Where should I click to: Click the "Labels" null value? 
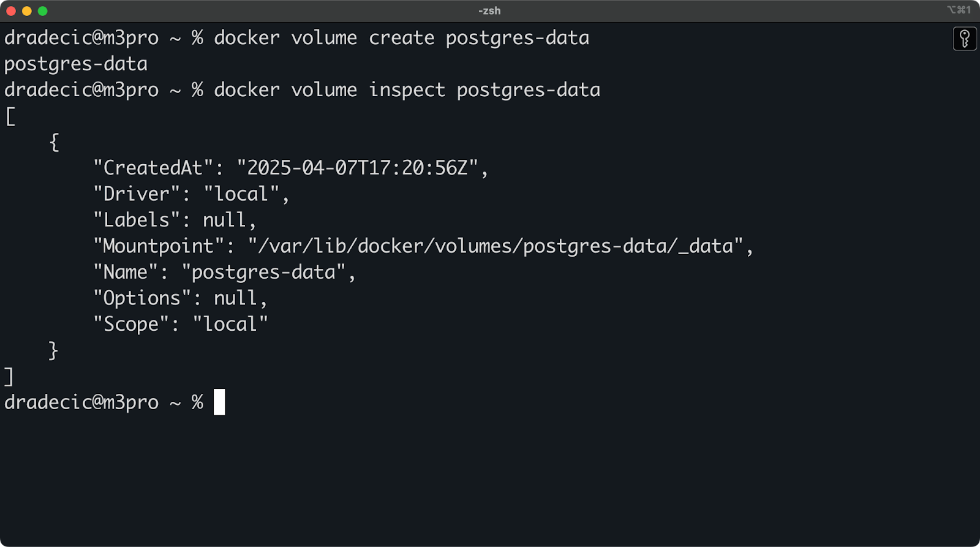pyautogui.click(x=224, y=220)
